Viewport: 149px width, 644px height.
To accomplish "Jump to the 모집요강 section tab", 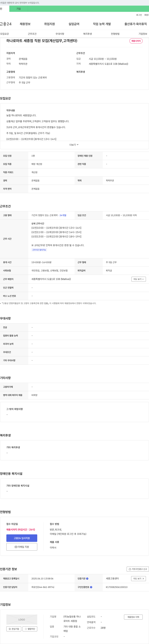I will tap(5, 34).
